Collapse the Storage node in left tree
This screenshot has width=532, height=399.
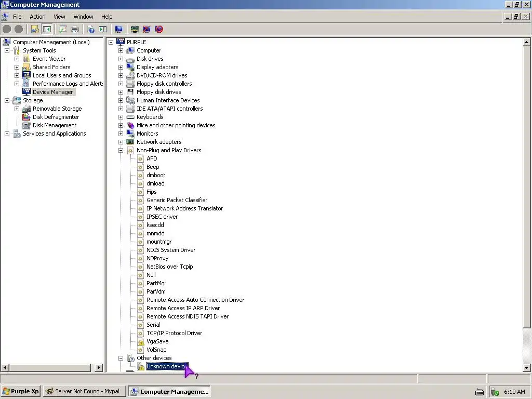(x=7, y=100)
